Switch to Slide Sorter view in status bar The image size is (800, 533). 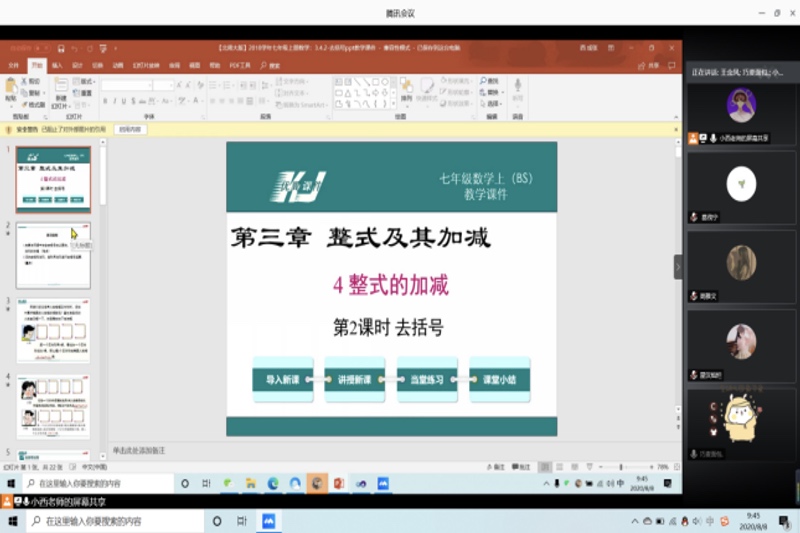tap(560, 467)
